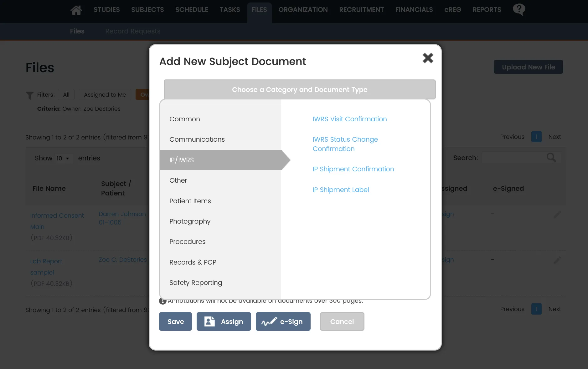
Task: Click the filter funnel icon
Action: pos(30,95)
